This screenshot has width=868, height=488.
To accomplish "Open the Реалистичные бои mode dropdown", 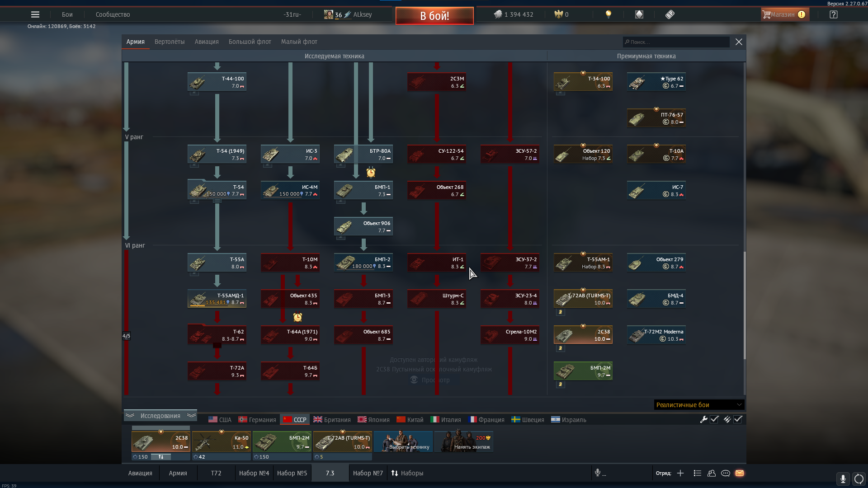I will click(x=699, y=405).
